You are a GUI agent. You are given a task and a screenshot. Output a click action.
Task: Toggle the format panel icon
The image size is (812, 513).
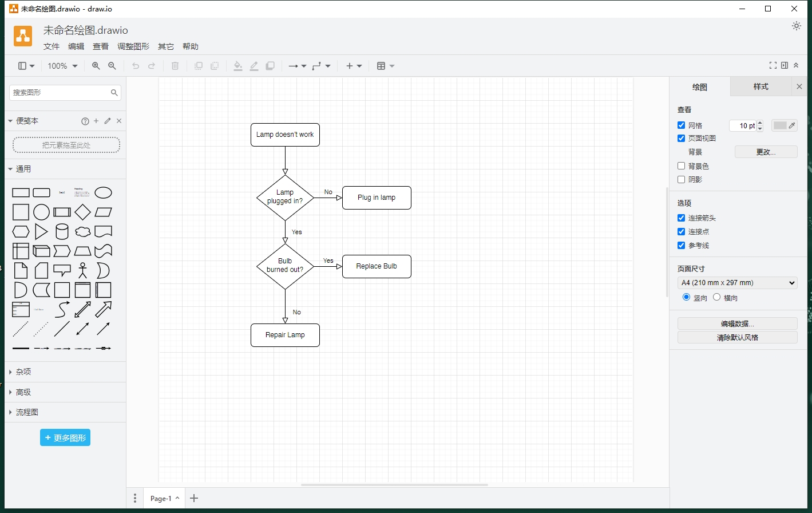tap(785, 66)
